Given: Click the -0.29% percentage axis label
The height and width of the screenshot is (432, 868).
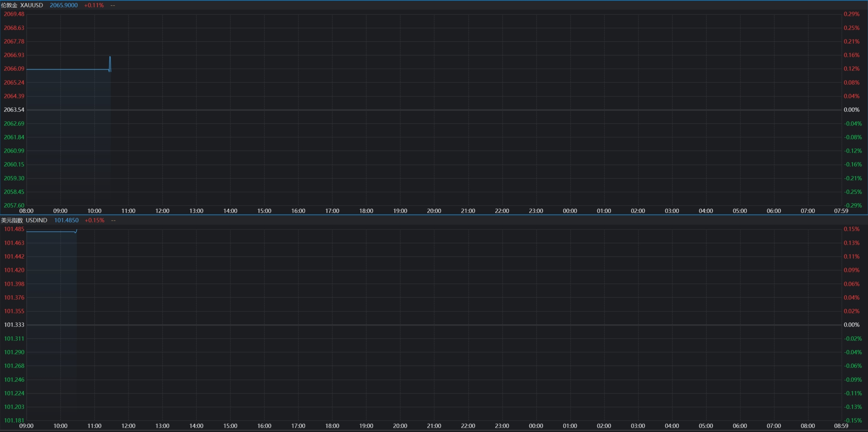Looking at the screenshot, I should click(853, 205).
